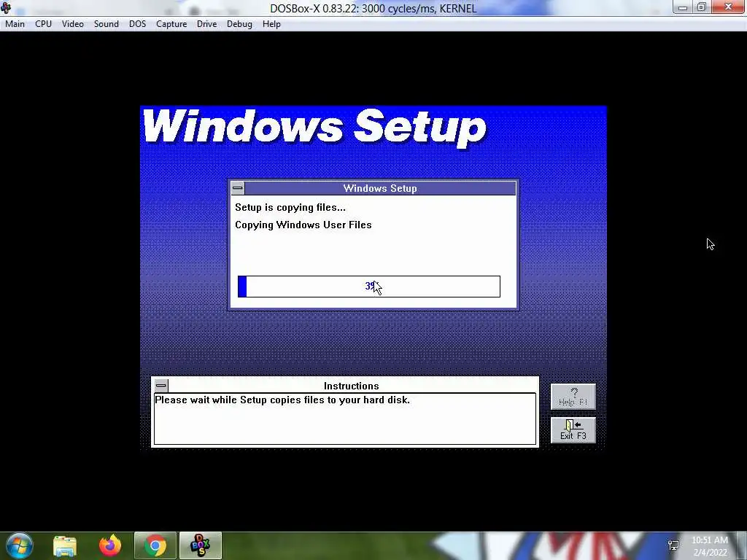The image size is (747, 560).
Task: Click the network tray icon
Action: (x=673, y=545)
